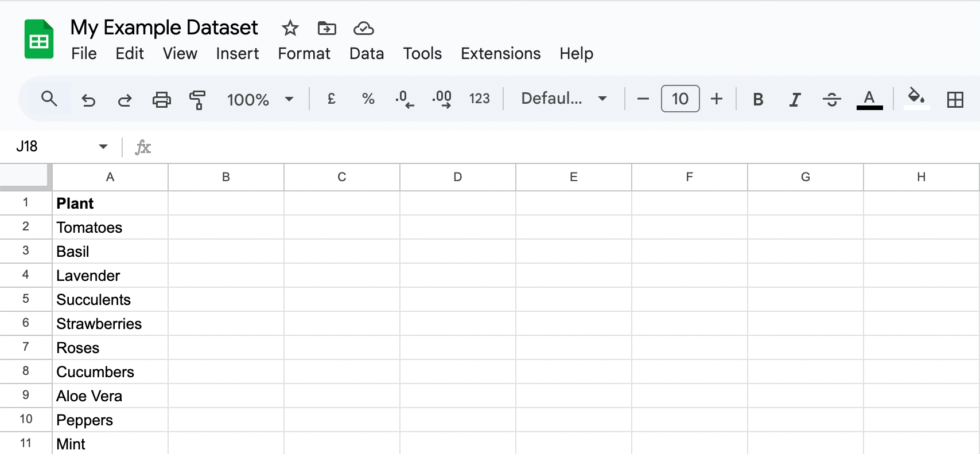The height and width of the screenshot is (454, 980).
Task: Open the Search the menus magnifier
Action: pyautogui.click(x=49, y=99)
